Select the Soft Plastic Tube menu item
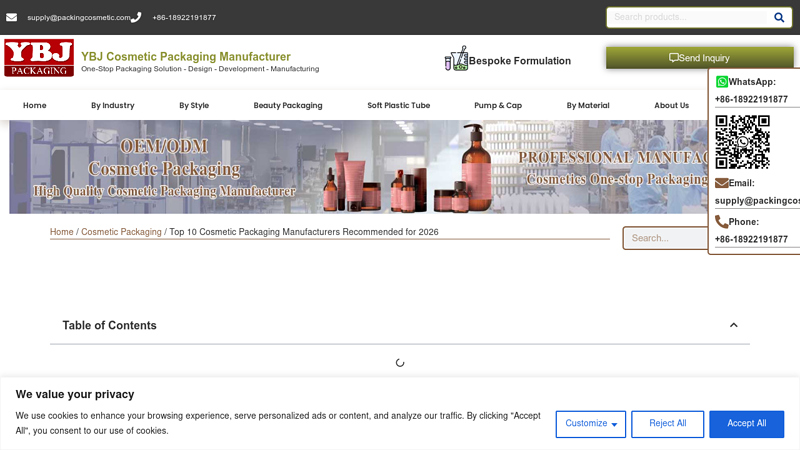The image size is (800, 450). click(398, 105)
